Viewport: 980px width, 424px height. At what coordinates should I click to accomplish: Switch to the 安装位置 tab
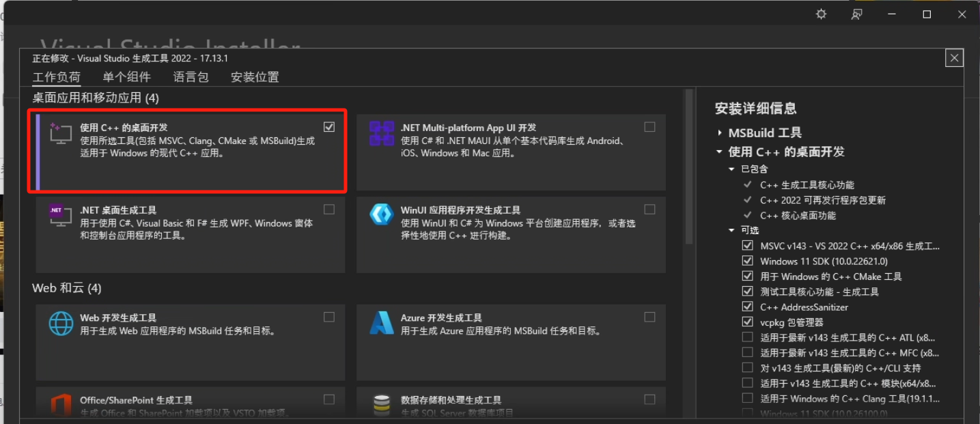pyautogui.click(x=255, y=77)
